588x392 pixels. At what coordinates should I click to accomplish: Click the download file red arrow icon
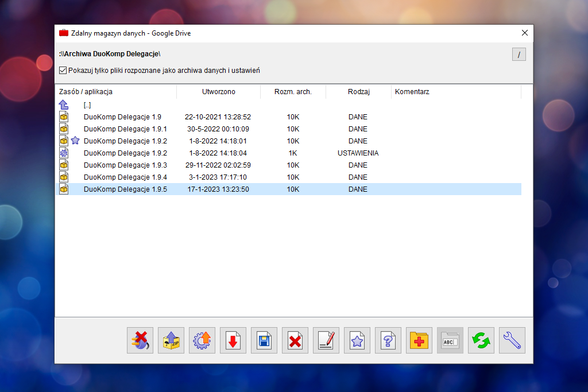tap(233, 340)
